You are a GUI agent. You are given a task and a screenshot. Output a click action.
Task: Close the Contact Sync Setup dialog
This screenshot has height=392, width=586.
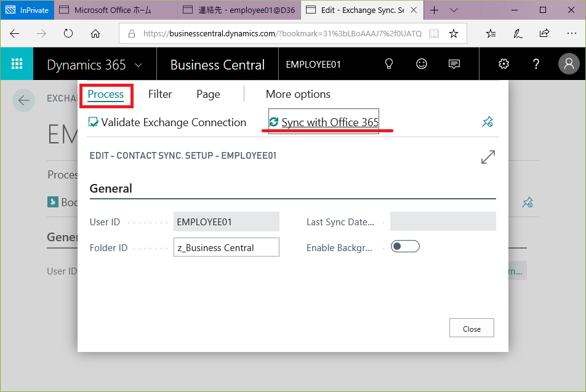click(x=472, y=328)
